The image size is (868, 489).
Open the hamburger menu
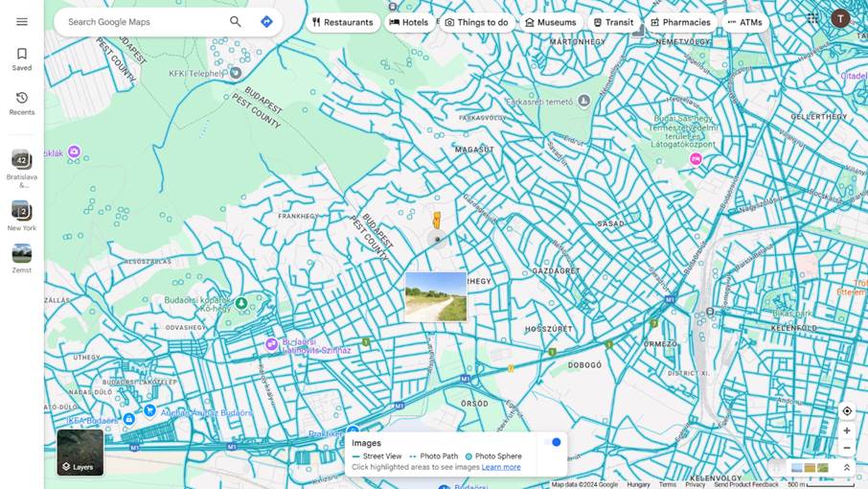pyautogui.click(x=22, y=21)
